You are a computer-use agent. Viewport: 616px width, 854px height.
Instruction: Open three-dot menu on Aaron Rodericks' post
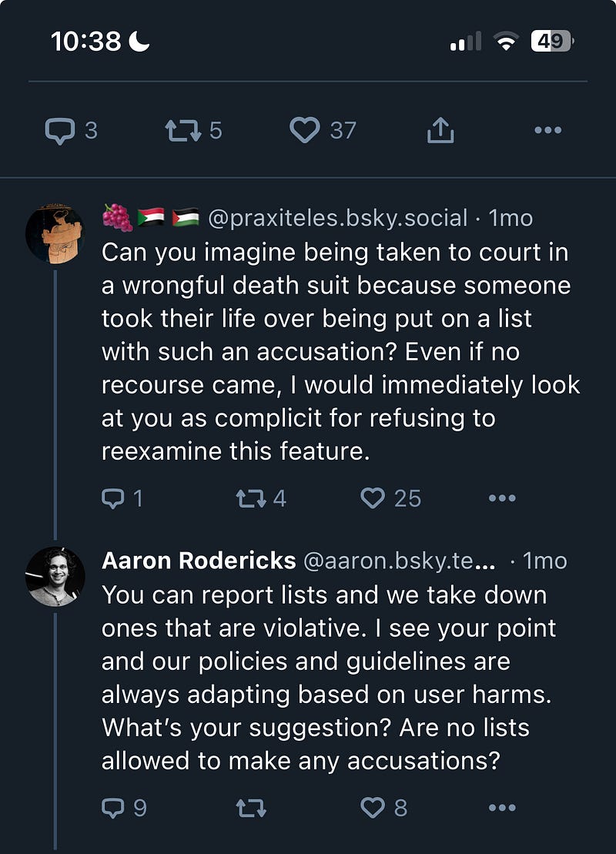point(502,808)
